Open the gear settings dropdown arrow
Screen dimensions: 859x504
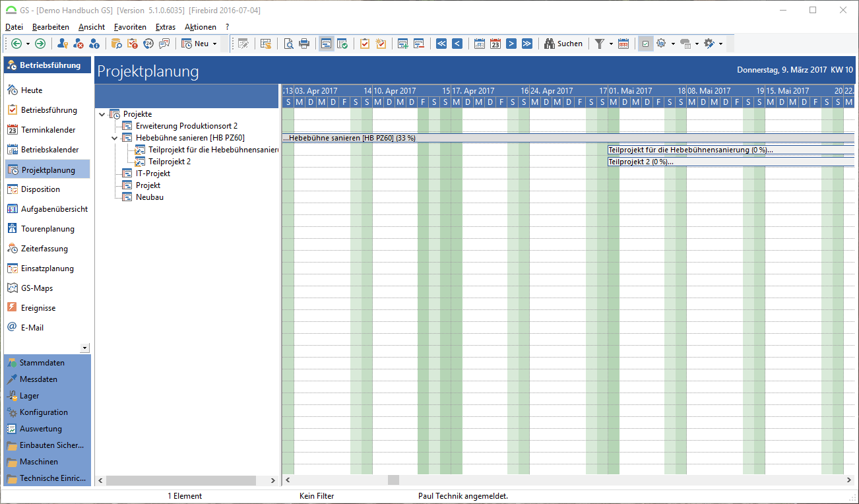tap(673, 44)
